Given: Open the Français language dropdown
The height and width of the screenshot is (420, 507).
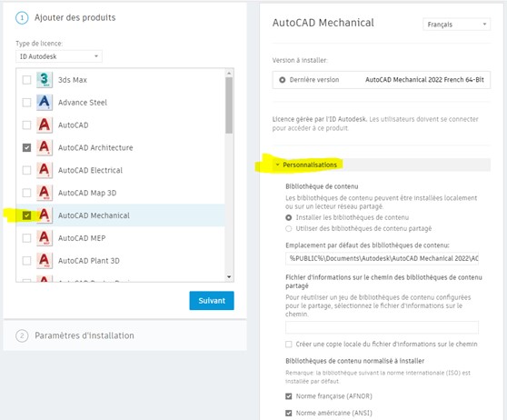Looking at the screenshot, I should (x=456, y=25).
